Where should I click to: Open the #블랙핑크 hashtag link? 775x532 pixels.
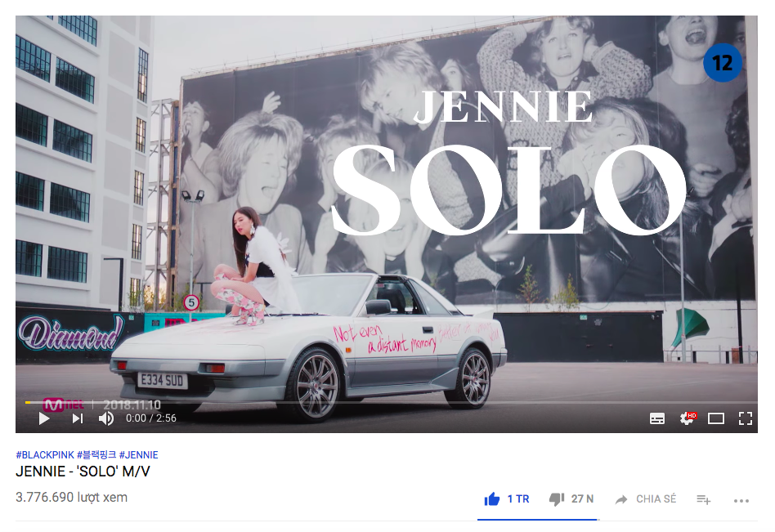coord(96,455)
